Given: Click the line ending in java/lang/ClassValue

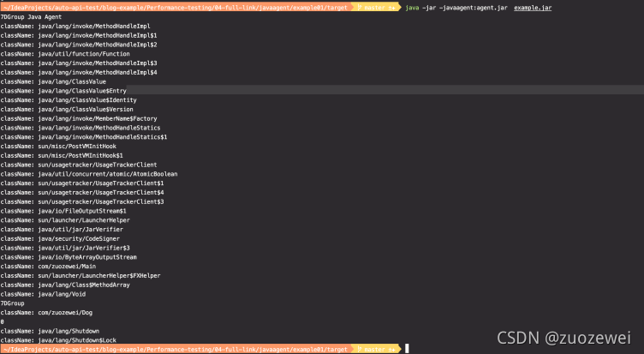Looking at the screenshot, I should click(x=53, y=81).
